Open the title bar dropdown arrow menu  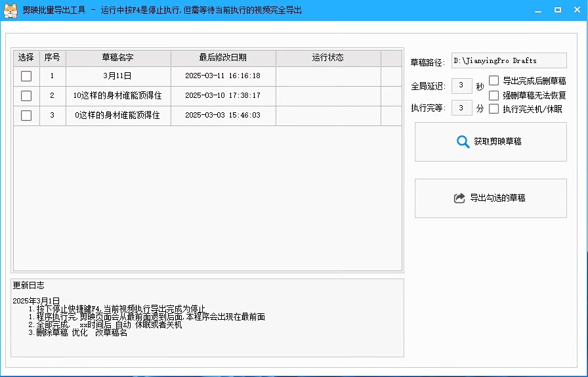click(520, 11)
